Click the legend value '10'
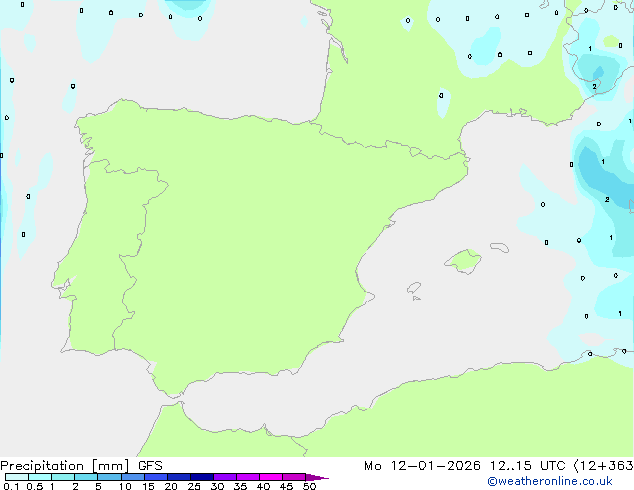 125,486
